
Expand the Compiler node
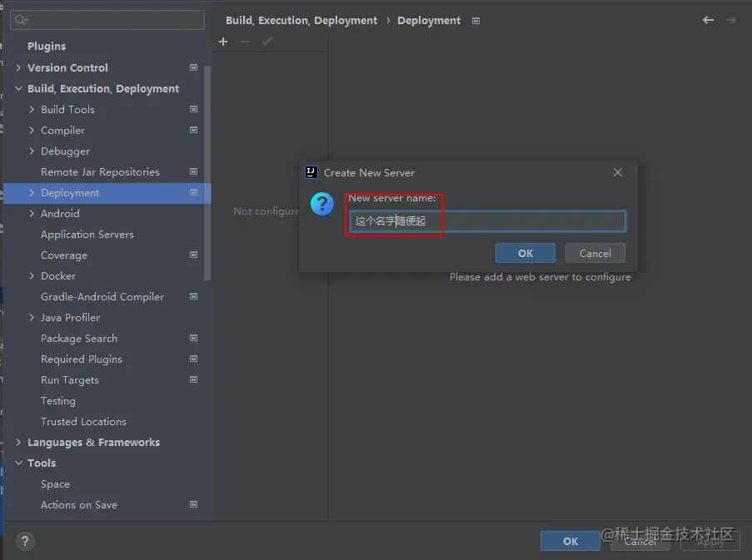(32, 130)
